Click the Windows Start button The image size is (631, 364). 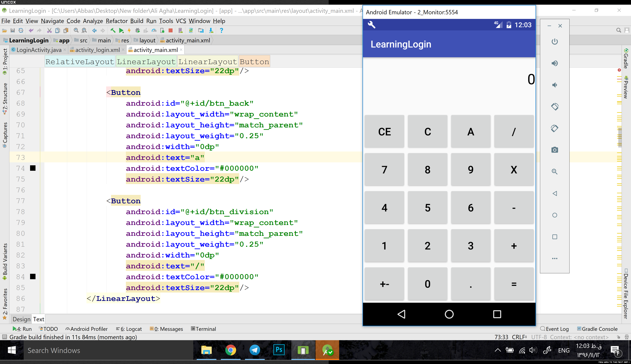(12, 350)
